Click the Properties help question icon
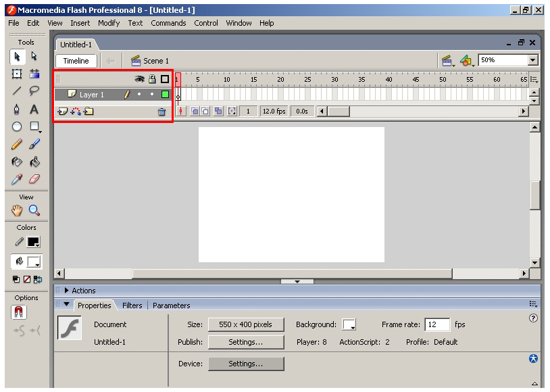The height and width of the screenshot is (392, 550). click(x=533, y=318)
